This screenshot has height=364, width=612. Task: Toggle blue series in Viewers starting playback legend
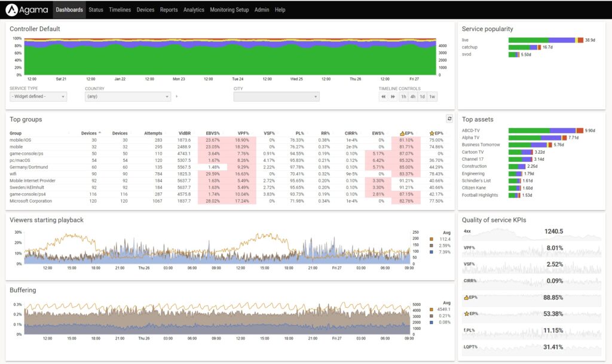(432, 252)
